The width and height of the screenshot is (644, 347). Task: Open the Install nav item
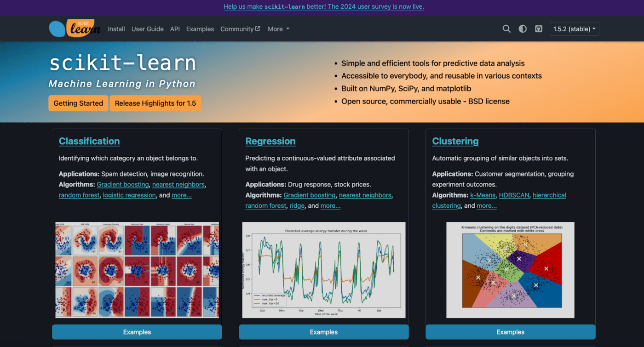coord(116,29)
